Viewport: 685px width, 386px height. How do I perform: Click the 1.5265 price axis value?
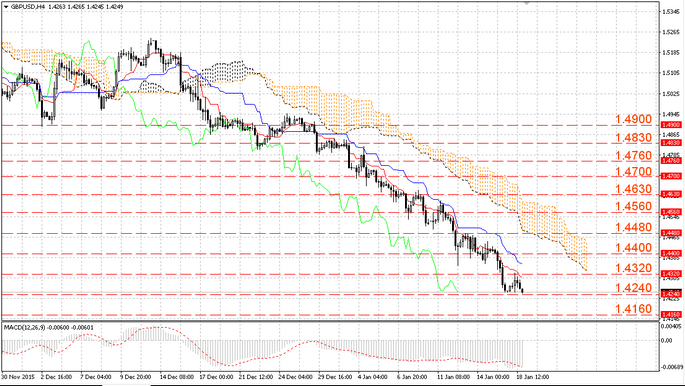[670, 31]
